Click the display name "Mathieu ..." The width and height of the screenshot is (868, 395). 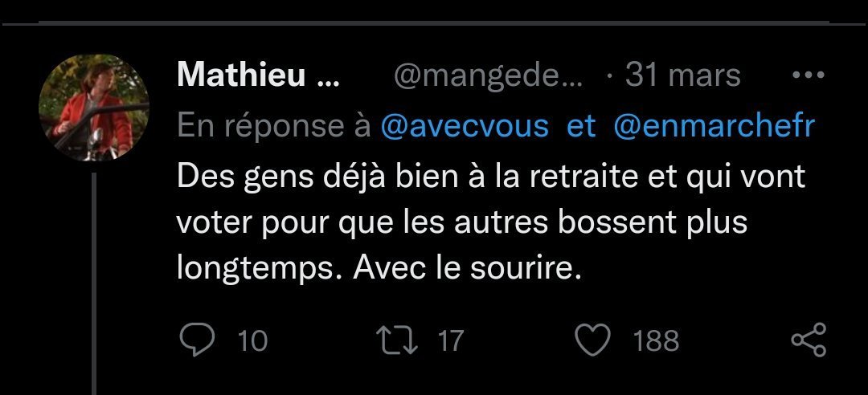click(257, 76)
